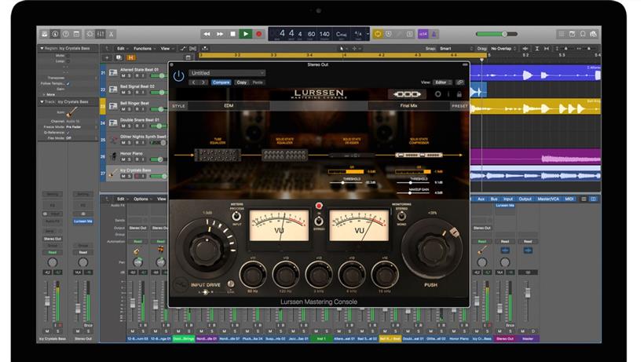Open the Snap Smart dropdown
The height and width of the screenshot is (362, 644).
(456, 49)
